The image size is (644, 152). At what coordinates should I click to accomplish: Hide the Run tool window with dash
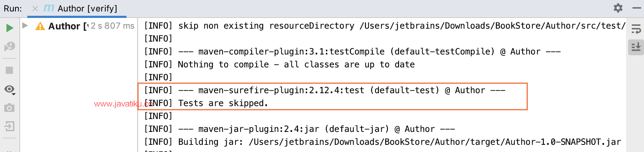(636, 8)
